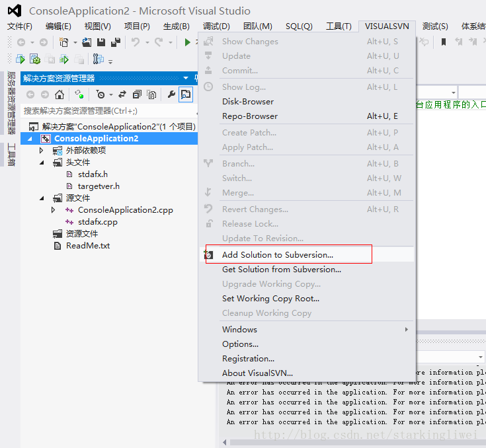Open the Undo history dropdown arrow
This screenshot has height=448, width=486.
(147, 42)
